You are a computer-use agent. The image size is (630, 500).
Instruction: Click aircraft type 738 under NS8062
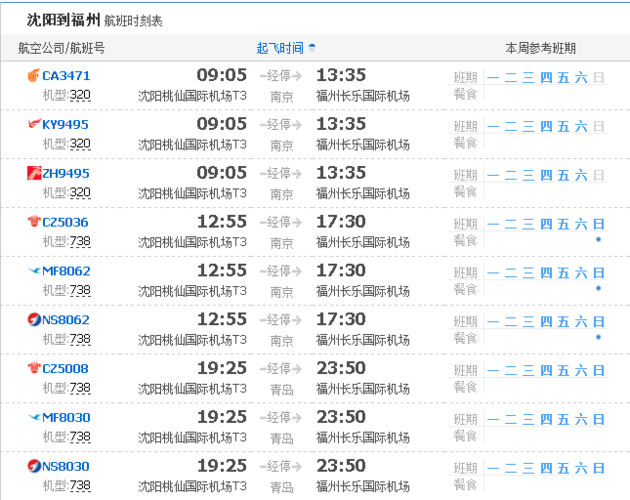point(80,340)
